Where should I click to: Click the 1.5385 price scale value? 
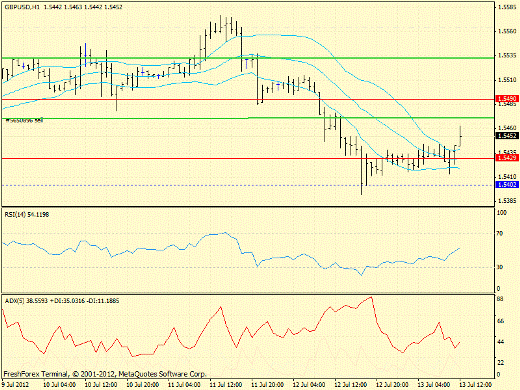pyautogui.click(x=507, y=201)
